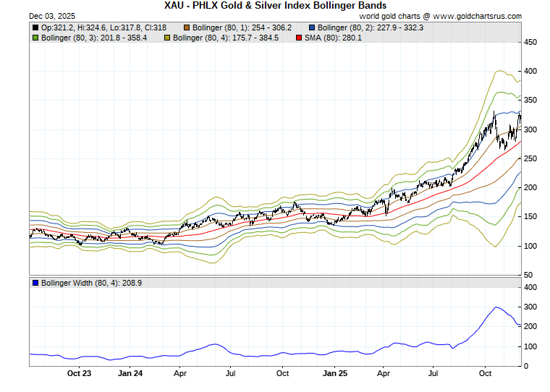Image resolution: width=550 pixels, height=392 pixels.
Task: Click the blue Bollinger Width legend swatch
Action: (x=35, y=283)
